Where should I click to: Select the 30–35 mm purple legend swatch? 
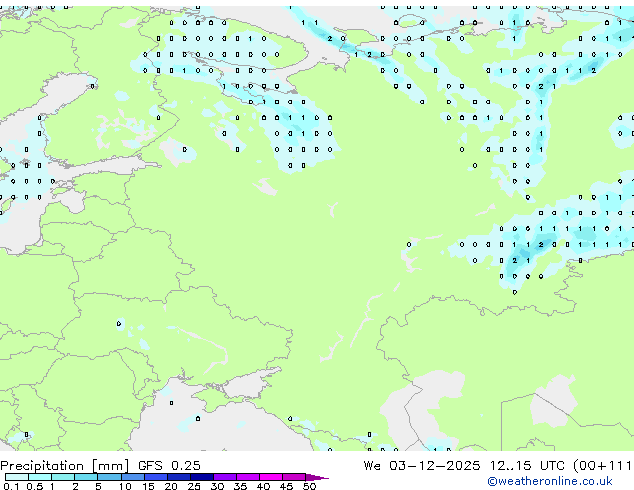(x=225, y=477)
